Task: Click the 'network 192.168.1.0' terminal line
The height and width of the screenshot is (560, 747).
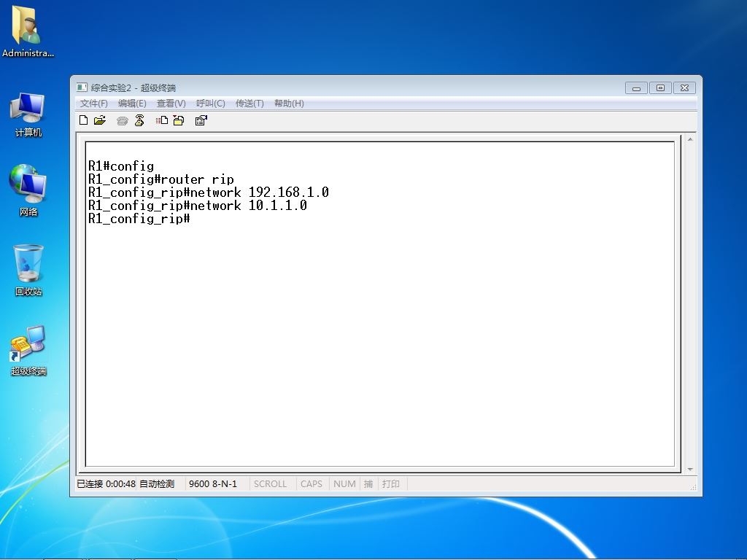Action: 209,192
